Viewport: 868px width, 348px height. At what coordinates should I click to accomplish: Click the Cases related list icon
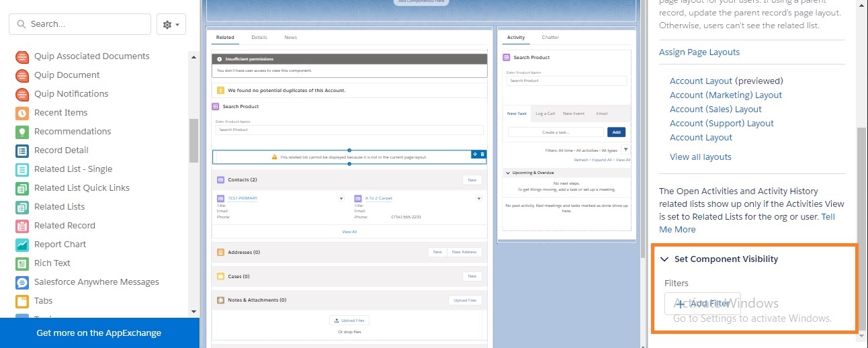pos(220,277)
